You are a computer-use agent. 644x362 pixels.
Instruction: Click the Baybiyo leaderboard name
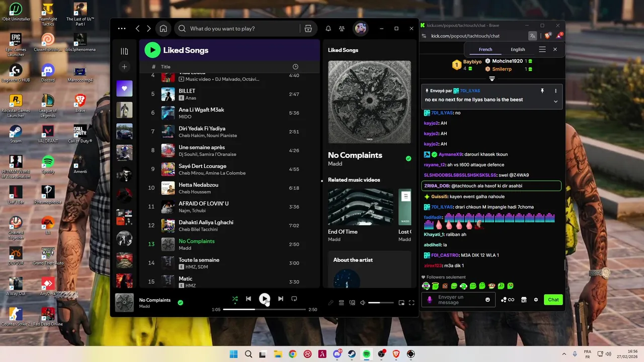point(472,62)
